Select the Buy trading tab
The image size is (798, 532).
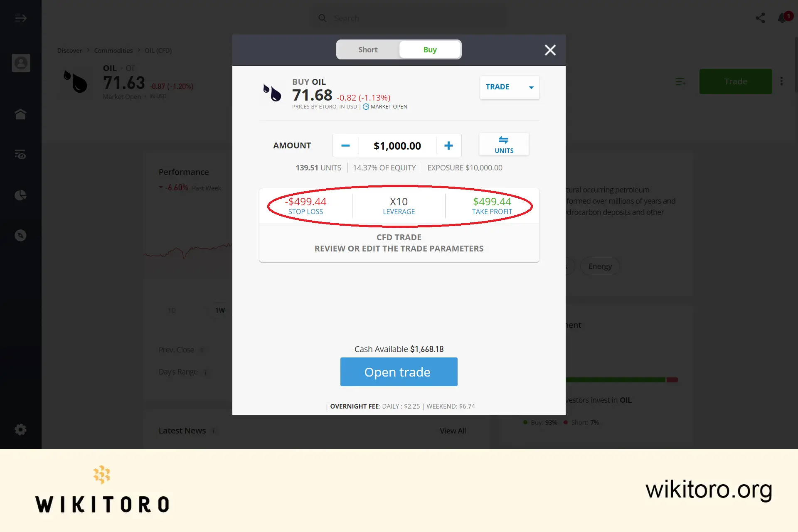click(430, 49)
